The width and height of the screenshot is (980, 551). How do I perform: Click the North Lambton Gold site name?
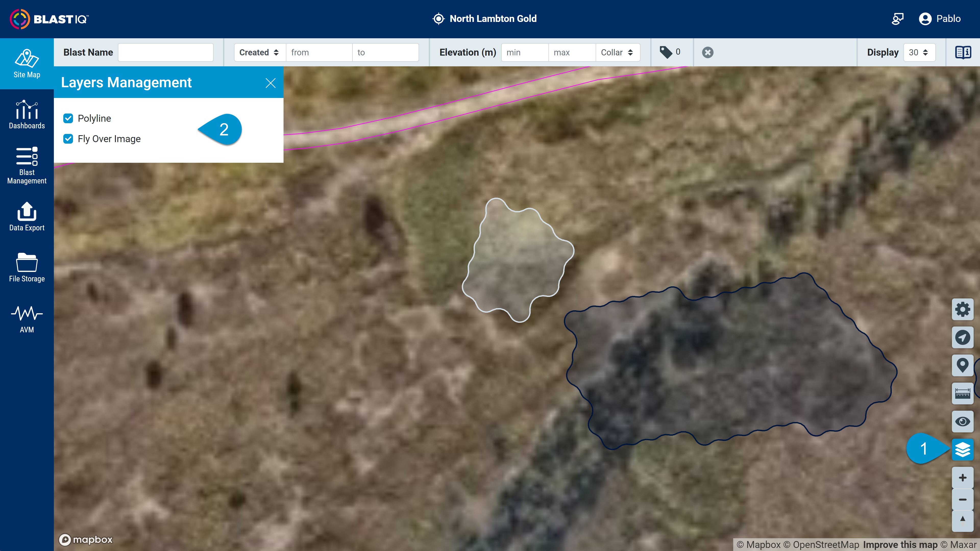coord(493,19)
